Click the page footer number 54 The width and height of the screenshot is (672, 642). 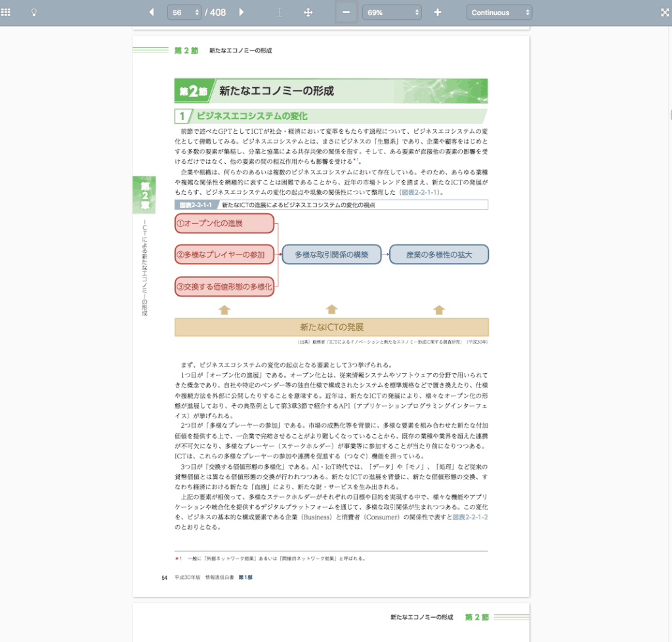(x=164, y=578)
